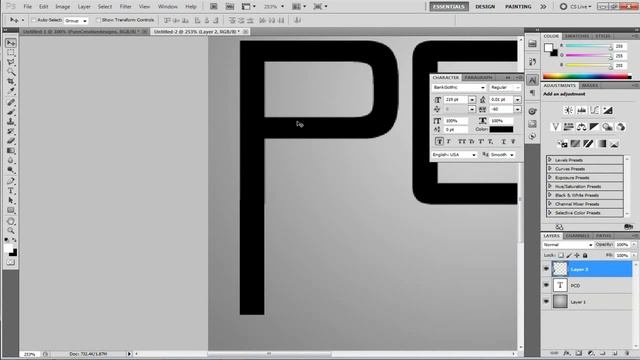Open the Paragraph panel icon in the dock
Screen dimensions: 640x360
532,93
